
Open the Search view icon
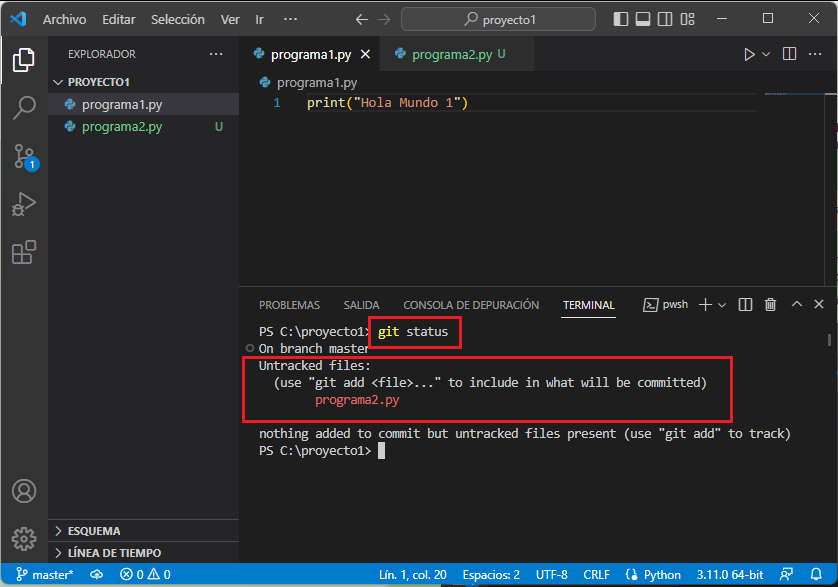tap(24, 107)
